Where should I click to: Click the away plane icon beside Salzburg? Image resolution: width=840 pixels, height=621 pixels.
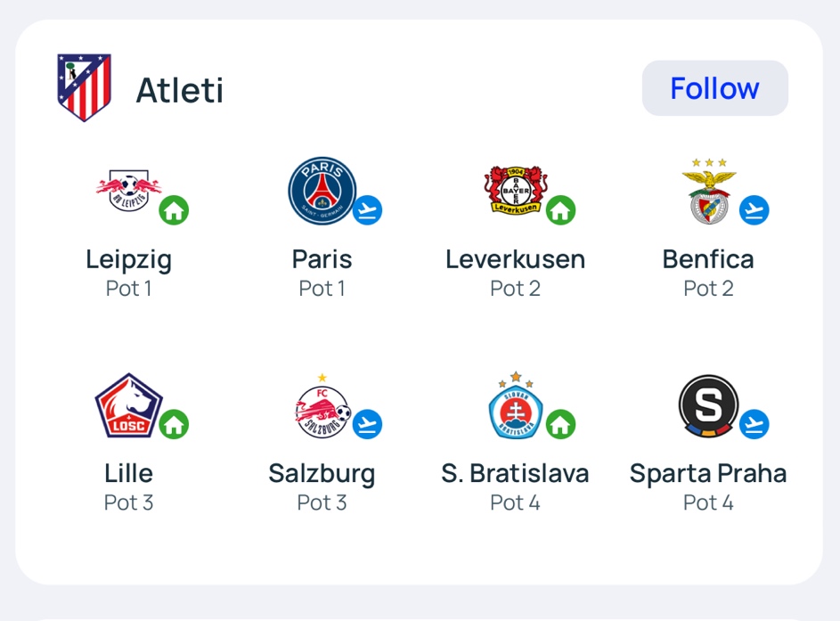click(367, 424)
